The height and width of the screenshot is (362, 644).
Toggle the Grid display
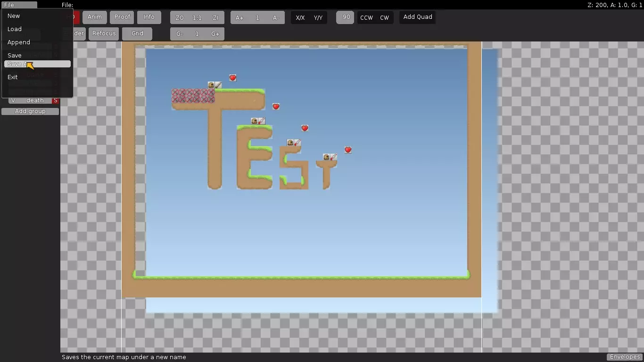pos(137,33)
